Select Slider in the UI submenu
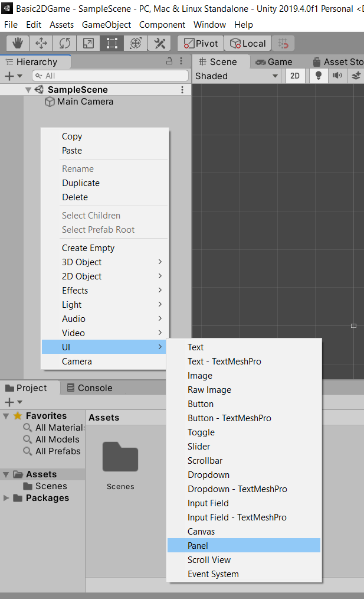Screen dimensions: 364x599 (199, 447)
